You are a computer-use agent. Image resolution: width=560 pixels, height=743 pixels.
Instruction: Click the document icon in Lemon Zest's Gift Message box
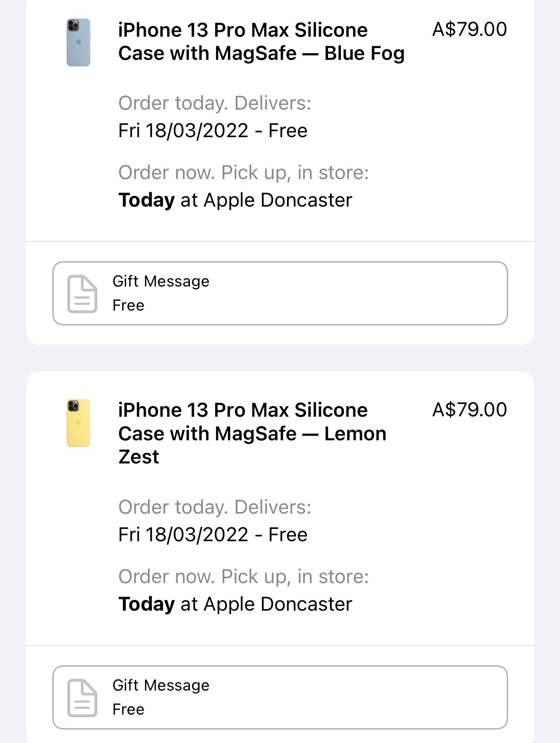(x=82, y=698)
